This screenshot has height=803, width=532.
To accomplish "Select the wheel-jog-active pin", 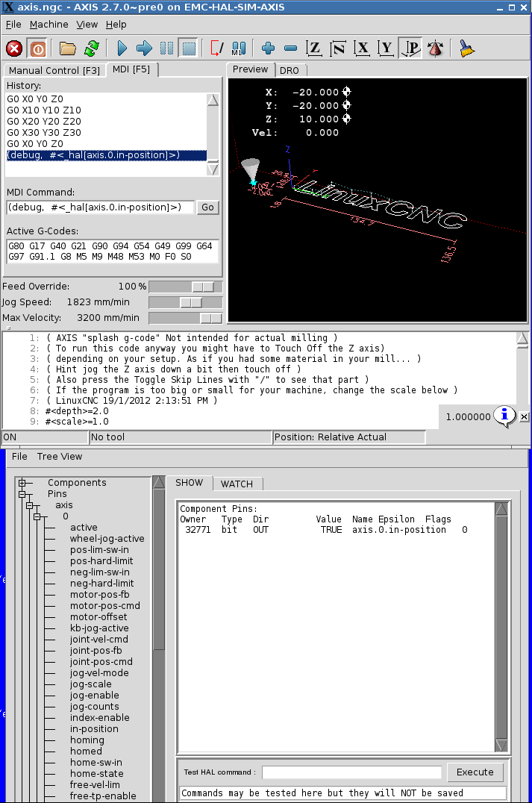I will 107,538.
